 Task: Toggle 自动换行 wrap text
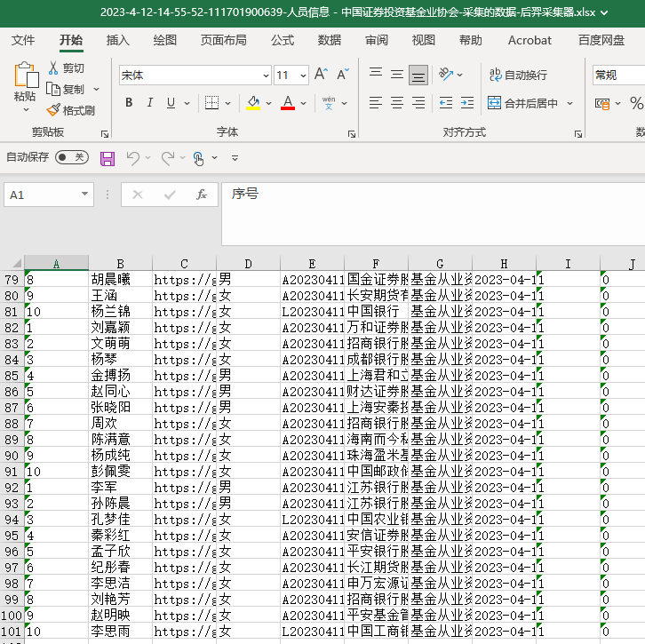tap(518, 75)
